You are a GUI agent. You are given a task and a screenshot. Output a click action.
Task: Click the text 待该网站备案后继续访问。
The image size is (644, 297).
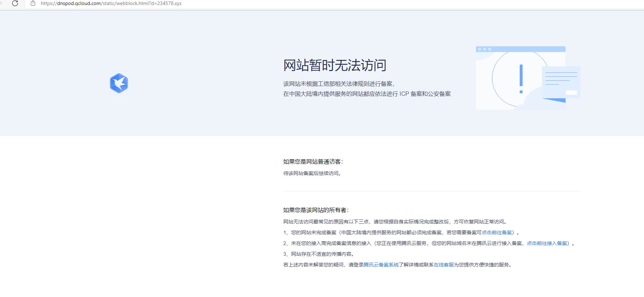(313, 173)
